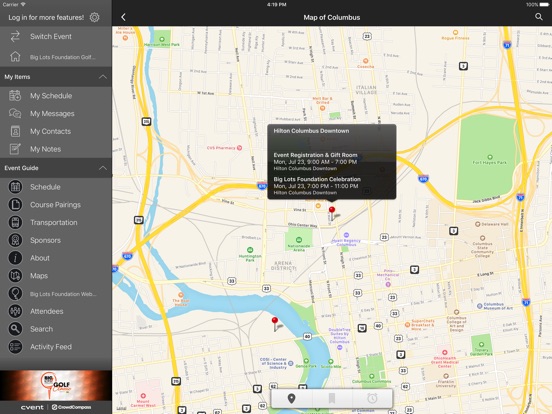Image resolution: width=552 pixels, height=414 pixels.
Task: Show locations with the map pin tab
Action: click(x=291, y=399)
